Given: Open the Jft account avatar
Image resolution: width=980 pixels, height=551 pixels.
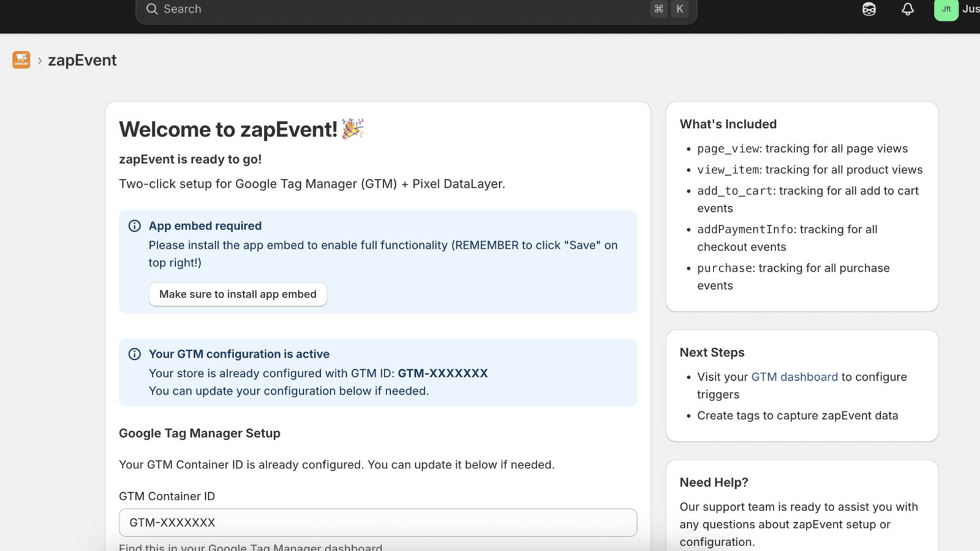Looking at the screenshot, I should pyautogui.click(x=946, y=9).
